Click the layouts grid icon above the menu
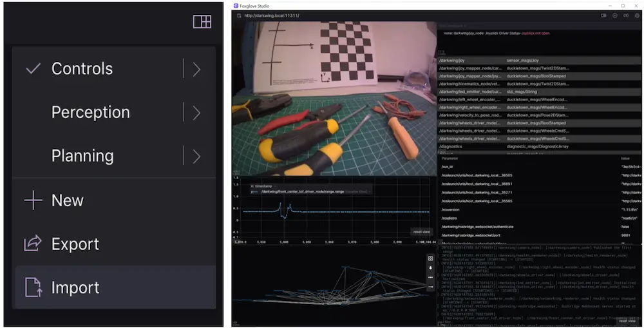 202,21
